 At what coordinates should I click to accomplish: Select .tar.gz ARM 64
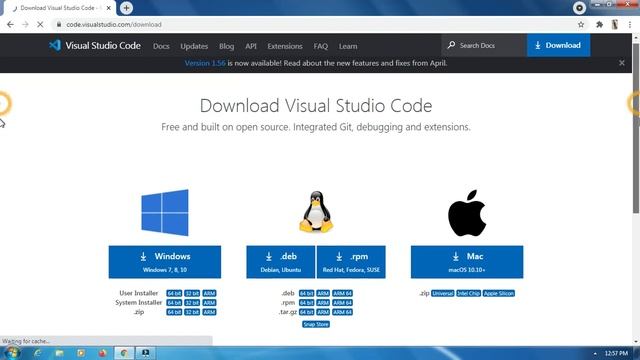(x=342, y=312)
